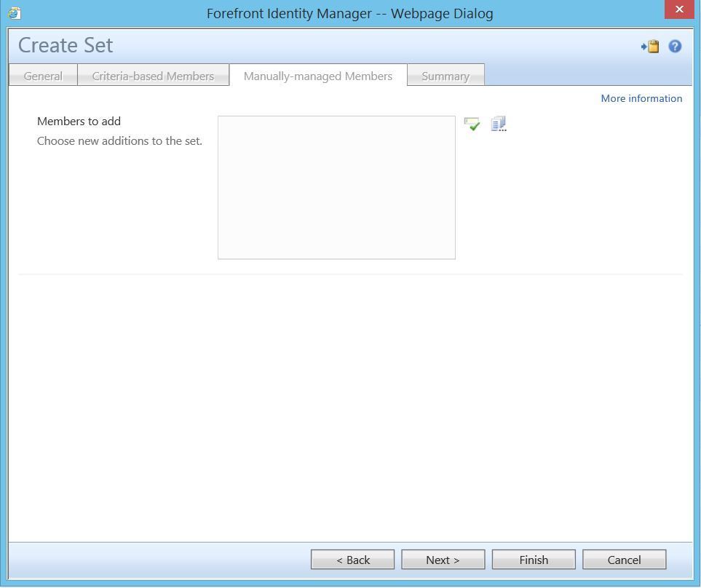701x588 pixels.
Task: Cancel the Create Set dialog
Action: click(624, 560)
